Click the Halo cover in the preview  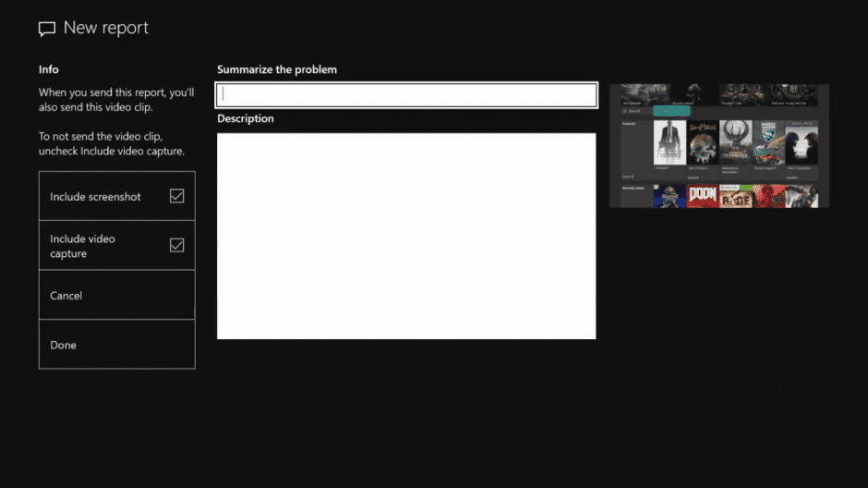click(x=802, y=142)
